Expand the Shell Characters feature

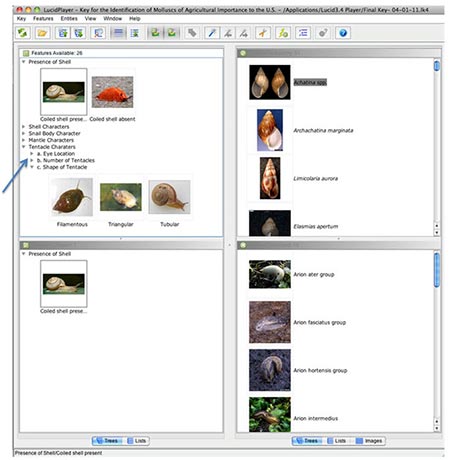tap(24, 127)
